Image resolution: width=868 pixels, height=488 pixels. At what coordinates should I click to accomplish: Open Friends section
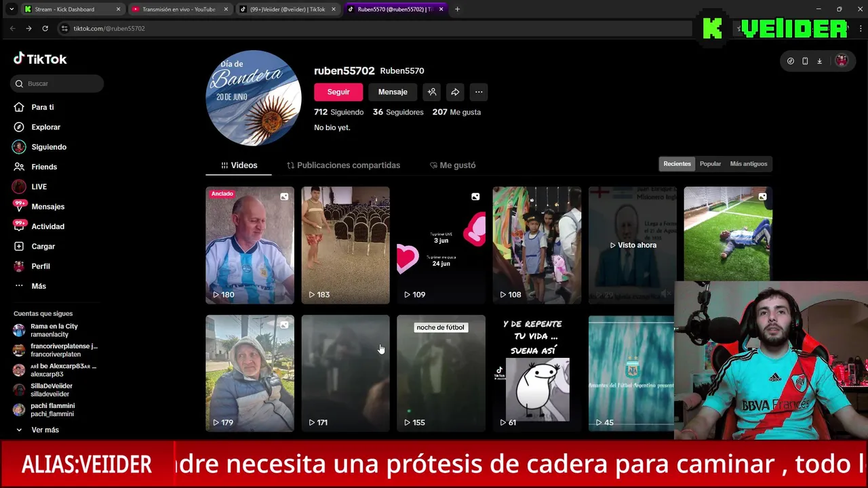[43, 167]
